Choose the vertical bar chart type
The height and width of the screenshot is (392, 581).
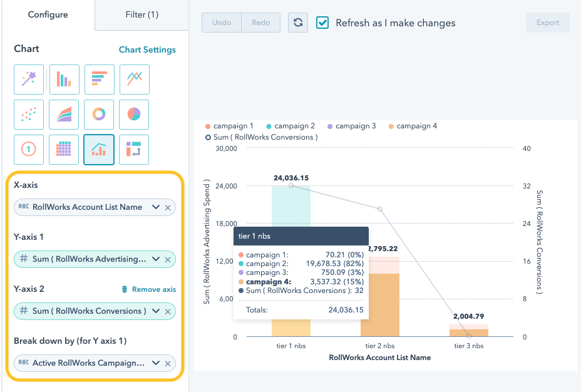64,80
